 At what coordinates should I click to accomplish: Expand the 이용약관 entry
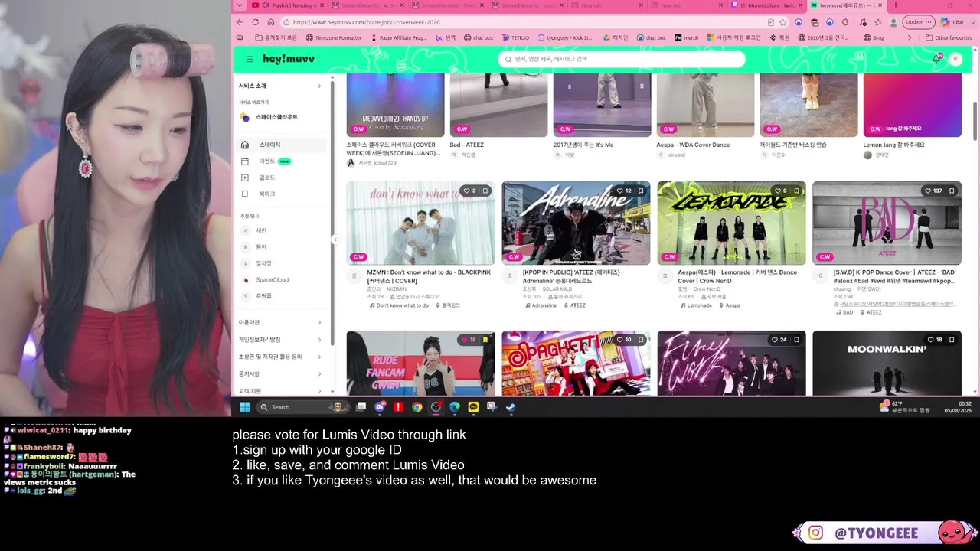280,322
